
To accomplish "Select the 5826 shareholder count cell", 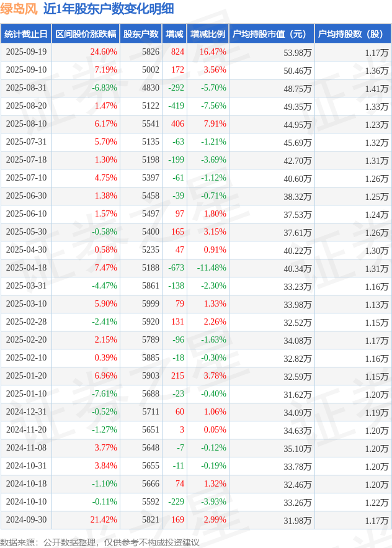I will (151, 52).
